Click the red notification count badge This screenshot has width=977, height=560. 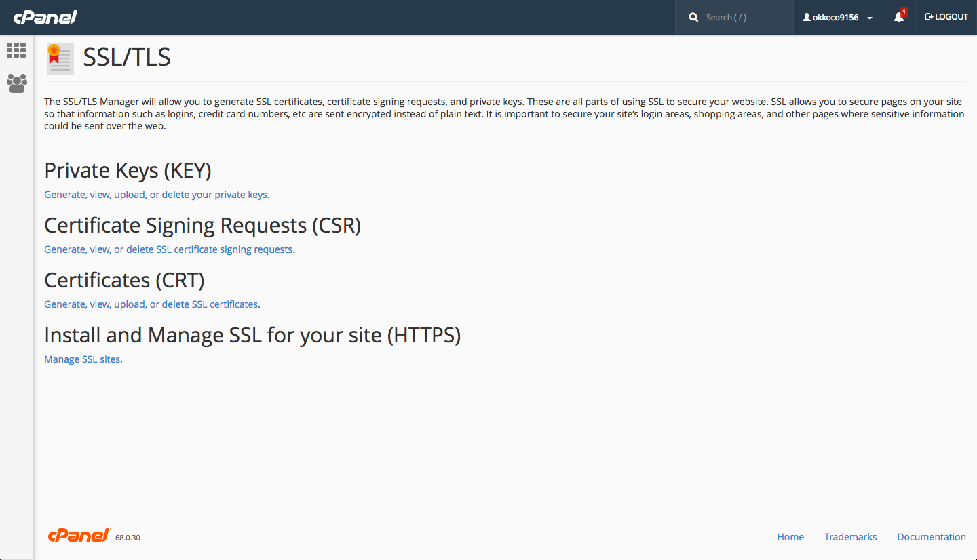tap(904, 12)
